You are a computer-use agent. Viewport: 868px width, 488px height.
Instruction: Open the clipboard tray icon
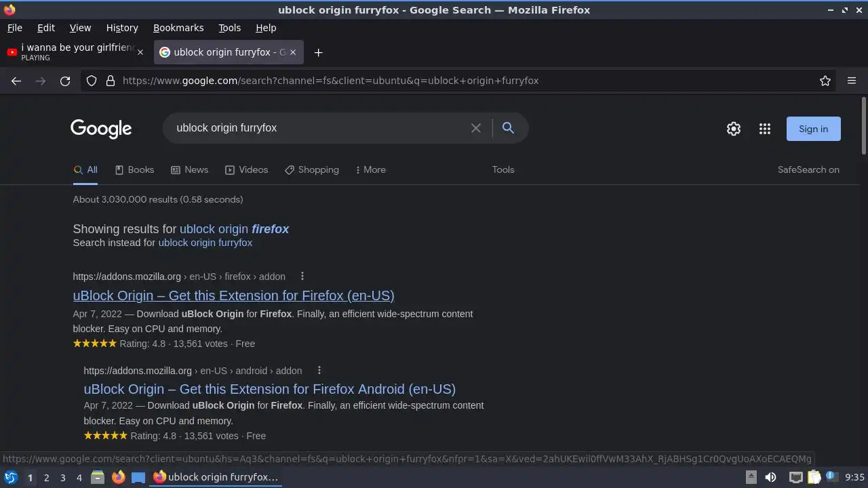coord(814,477)
